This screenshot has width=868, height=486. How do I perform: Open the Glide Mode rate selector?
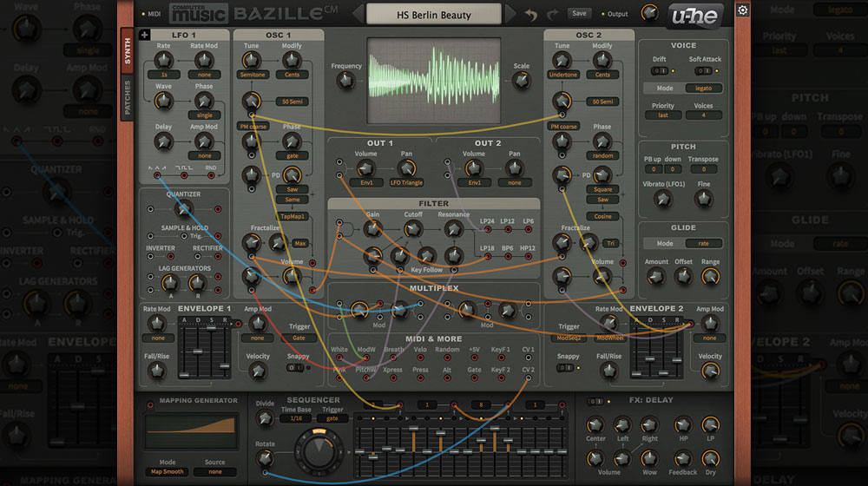point(704,244)
